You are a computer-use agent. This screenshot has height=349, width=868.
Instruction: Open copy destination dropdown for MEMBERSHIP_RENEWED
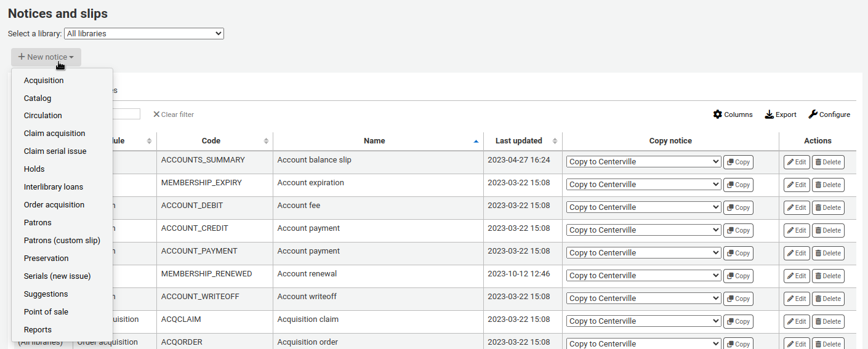point(643,276)
